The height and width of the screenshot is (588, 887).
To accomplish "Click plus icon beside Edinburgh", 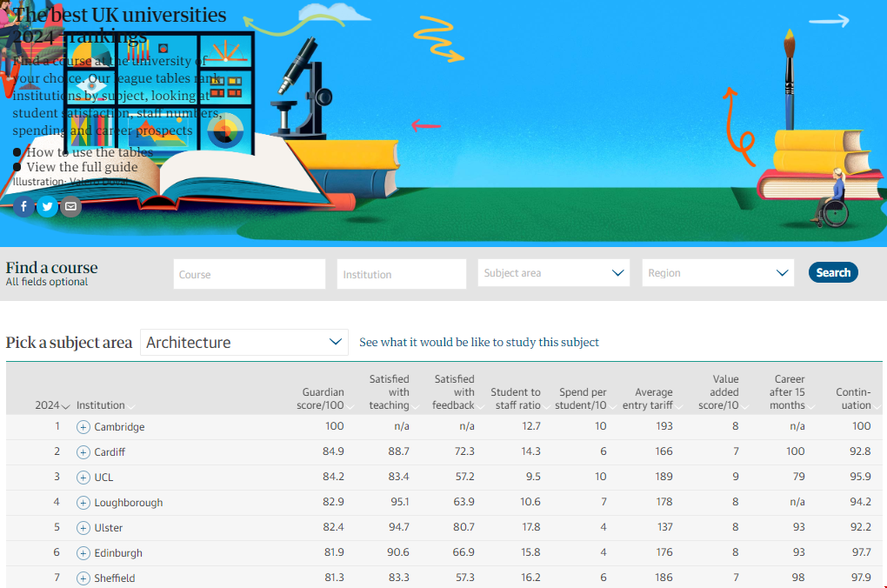I will coord(83,553).
